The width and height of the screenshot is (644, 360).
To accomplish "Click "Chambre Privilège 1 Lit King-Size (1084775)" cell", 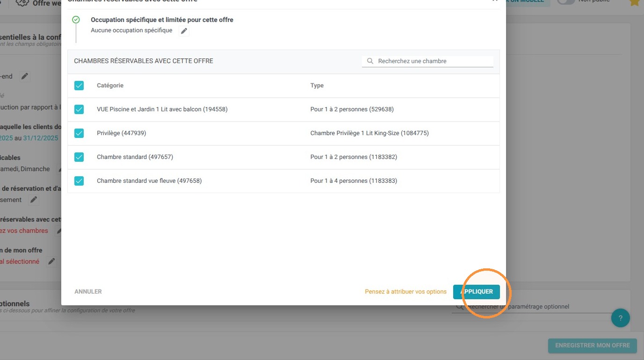I will (x=369, y=133).
